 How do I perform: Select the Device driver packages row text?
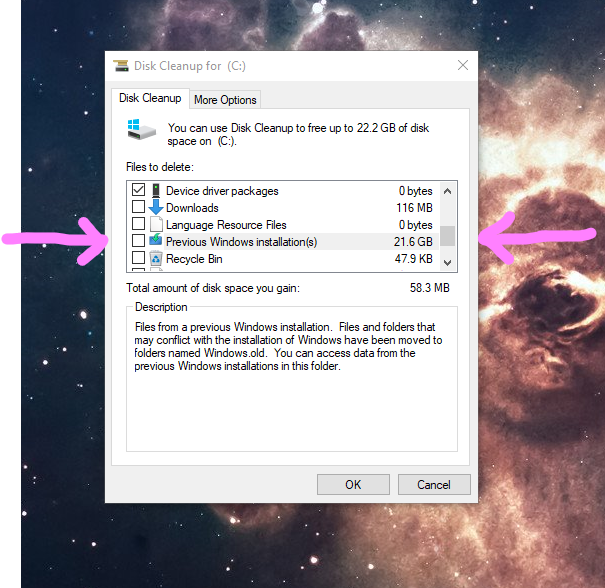click(x=222, y=191)
